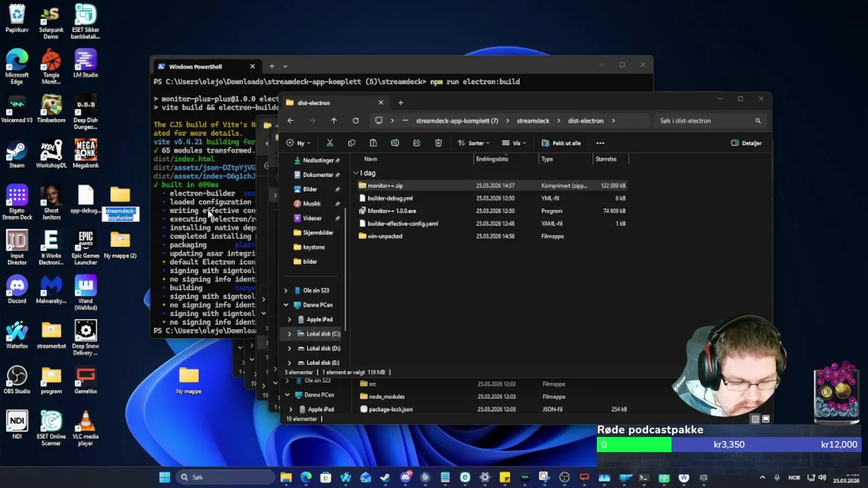Select the Ny mappe folder on desktop
Viewport: 868px width, 488px height.
pos(189,380)
